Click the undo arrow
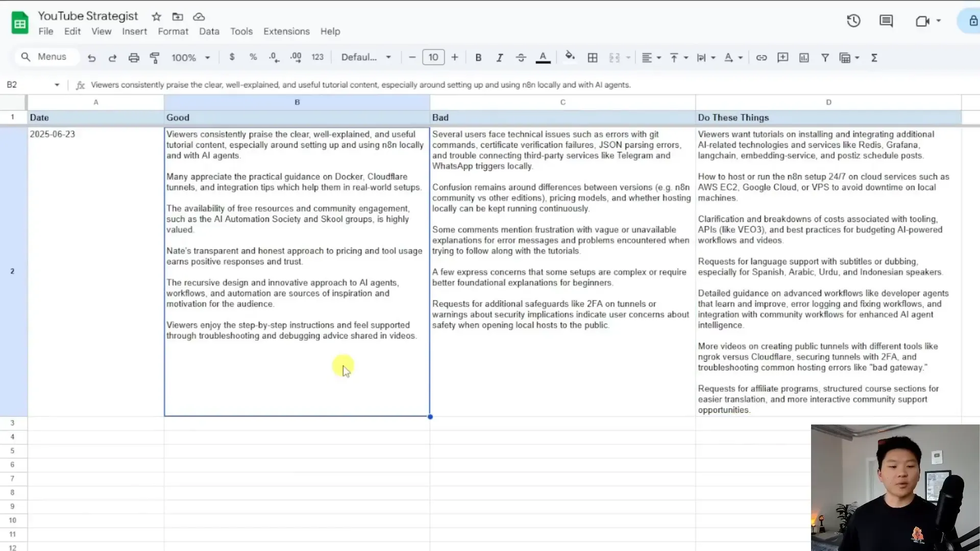The height and width of the screenshot is (551, 980). (91, 58)
